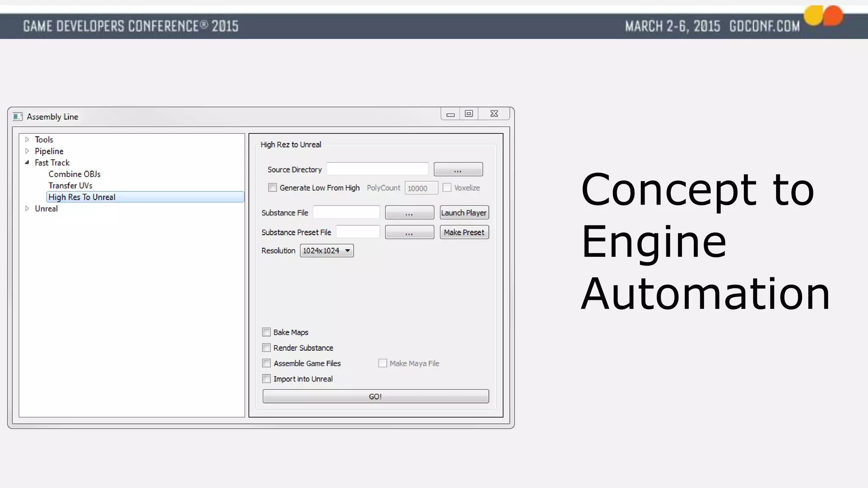Select the Tools tree item
The height and width of the screenshot is (488, 868).
click(x=44, y=139)
